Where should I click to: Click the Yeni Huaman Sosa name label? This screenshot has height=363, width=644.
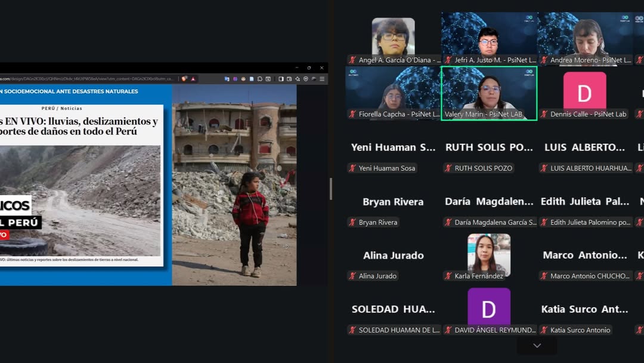click(x=387, y=168)
